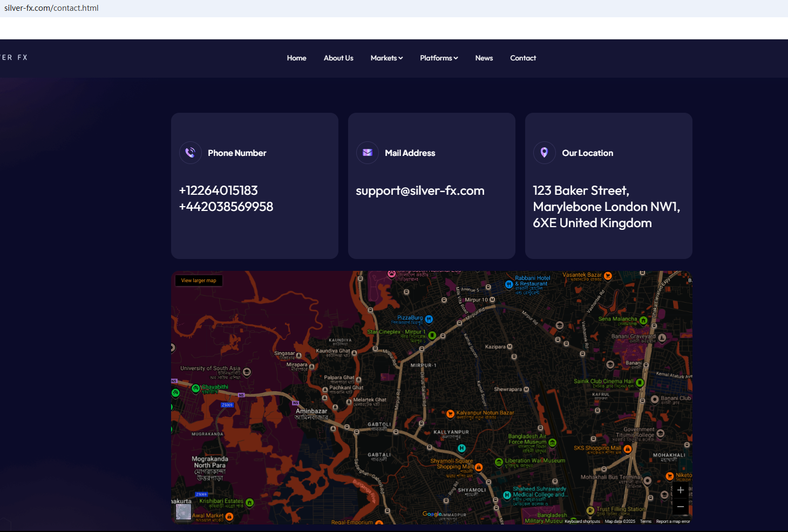
Task: Click the Kalyanpur Notun Bazar map pin
Action: pos(450,414)
